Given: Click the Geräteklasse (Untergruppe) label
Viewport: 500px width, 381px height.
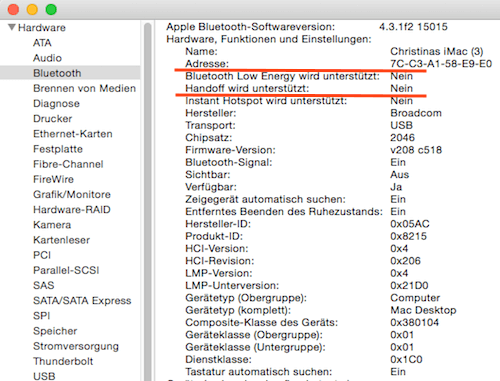Looking at the screenshot, I should click(x=255, y=347).
